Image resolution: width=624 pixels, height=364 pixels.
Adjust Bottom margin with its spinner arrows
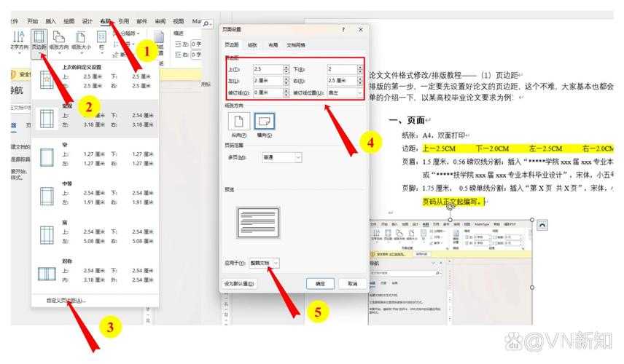tap(360, 69)
